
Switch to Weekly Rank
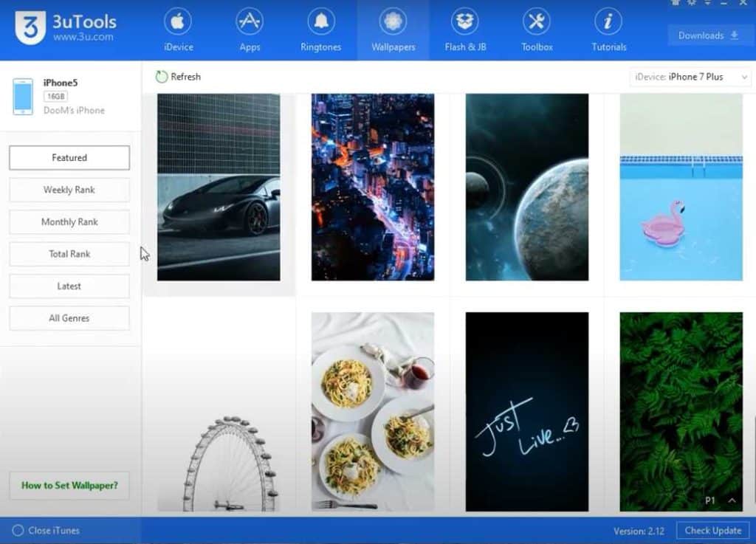[69, 190]
